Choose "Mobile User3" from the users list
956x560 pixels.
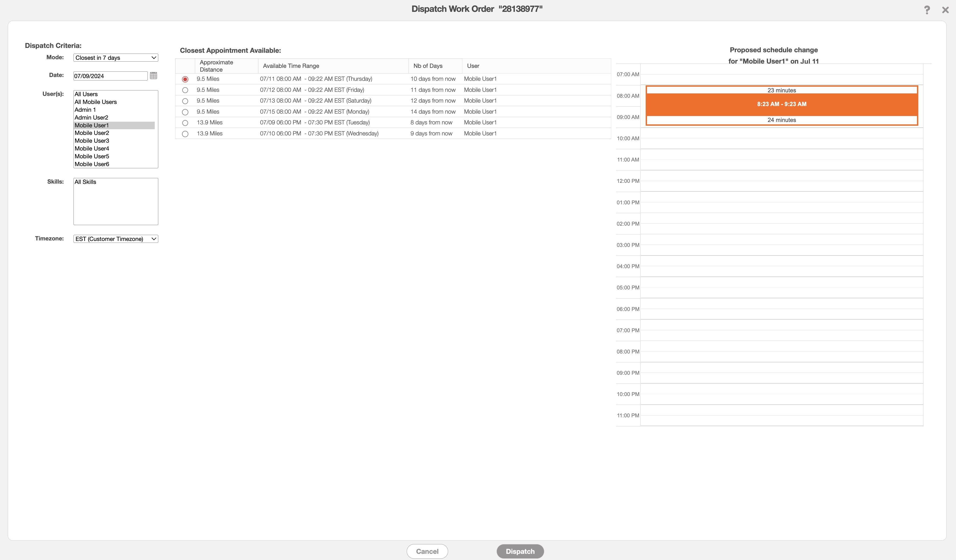click(x=92, y=141)
